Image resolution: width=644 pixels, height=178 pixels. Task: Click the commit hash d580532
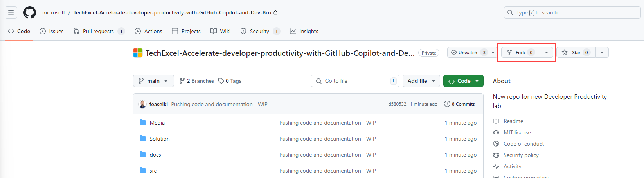(397, 104)
